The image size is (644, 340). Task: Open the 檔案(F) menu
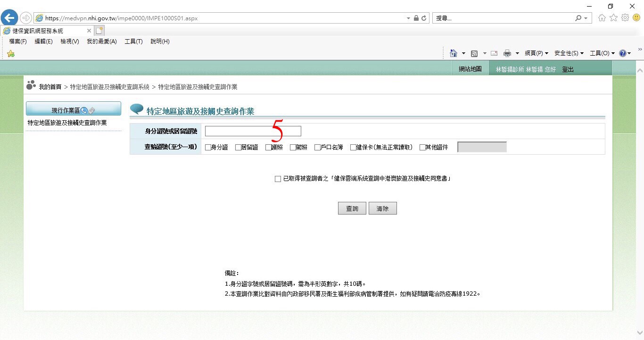coord(18,41)
